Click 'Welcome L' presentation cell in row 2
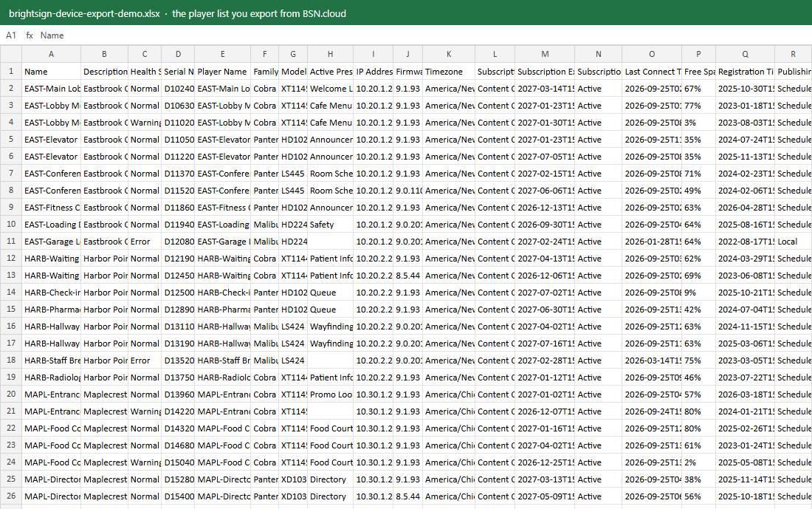812x509 pixels. tap(331, 88)
